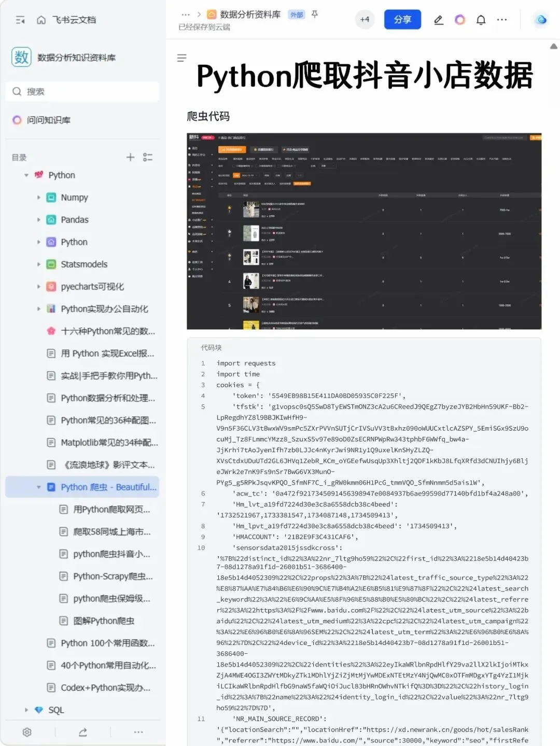Click the title Python爬取抖音小店数据
The width and height of the screenshot is (560, 746).
coord(365,76)
